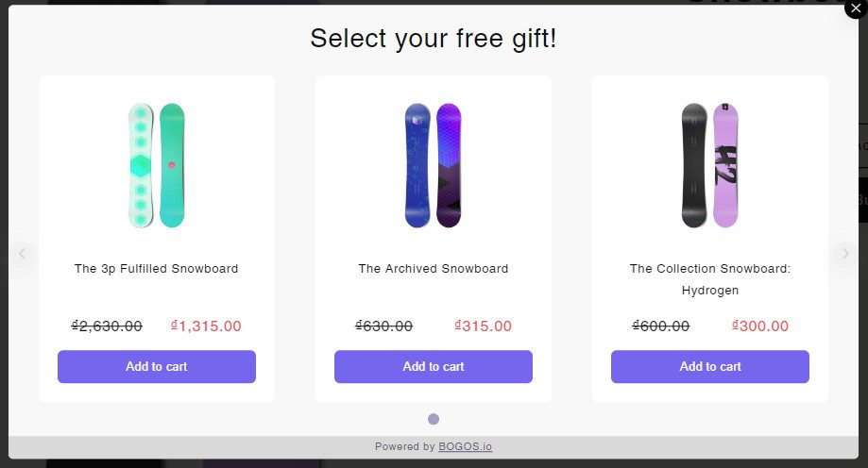Add the 3p Fulfilled Snowboard to cart

(157, 367)
